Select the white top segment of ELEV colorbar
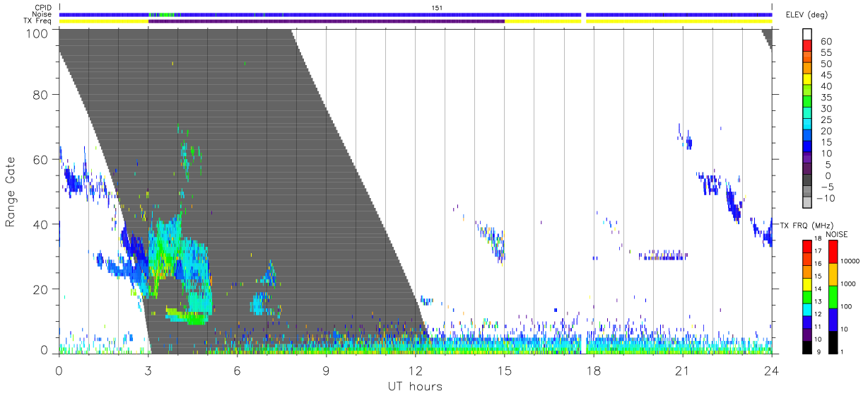Screen dimensions: 868x401 click(808, 33)
